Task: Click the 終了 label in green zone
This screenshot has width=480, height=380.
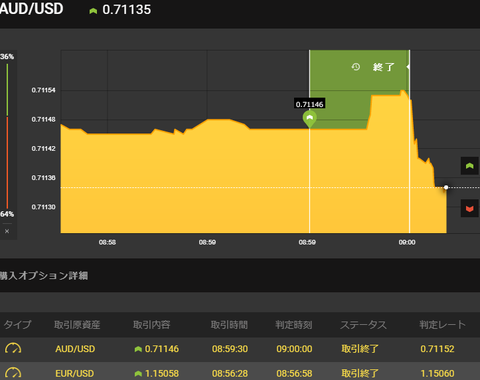Action: pyautogui.click(x=384, y=67)
